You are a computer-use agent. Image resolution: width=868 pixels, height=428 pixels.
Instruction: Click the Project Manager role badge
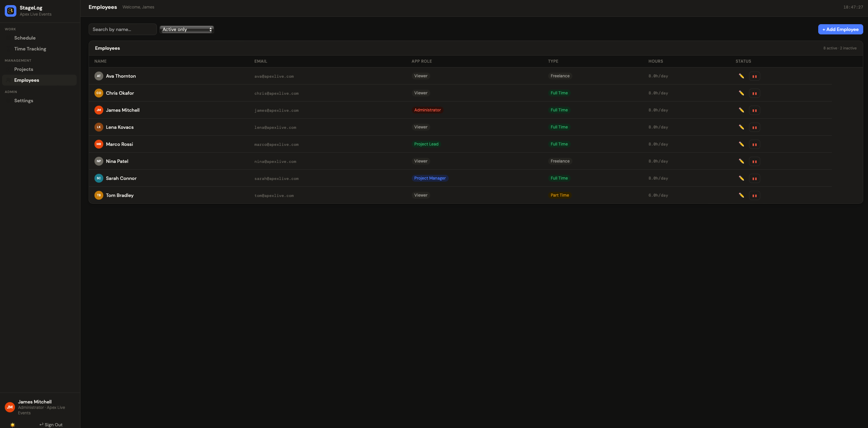point(430,178)
